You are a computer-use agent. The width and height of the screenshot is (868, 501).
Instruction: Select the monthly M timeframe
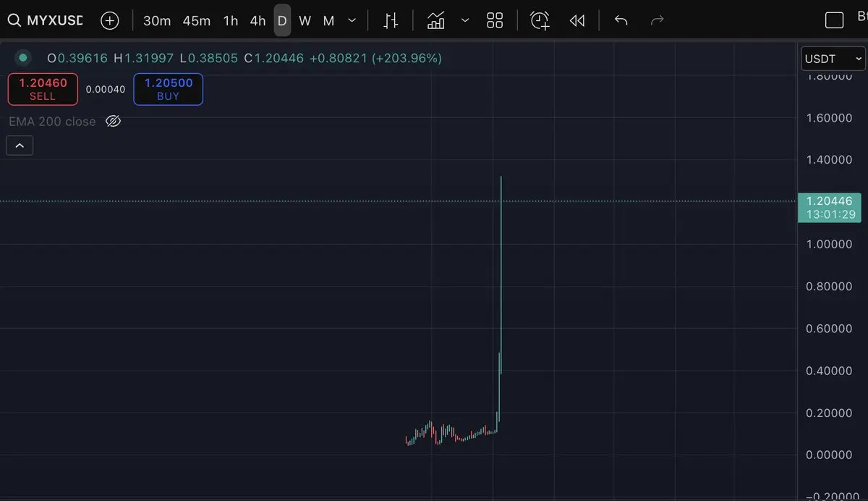coord(328,21)
